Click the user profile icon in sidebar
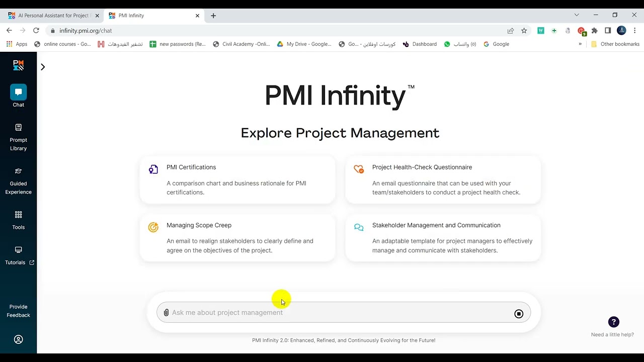Screen dimensions: 644x362 (19, 339)
